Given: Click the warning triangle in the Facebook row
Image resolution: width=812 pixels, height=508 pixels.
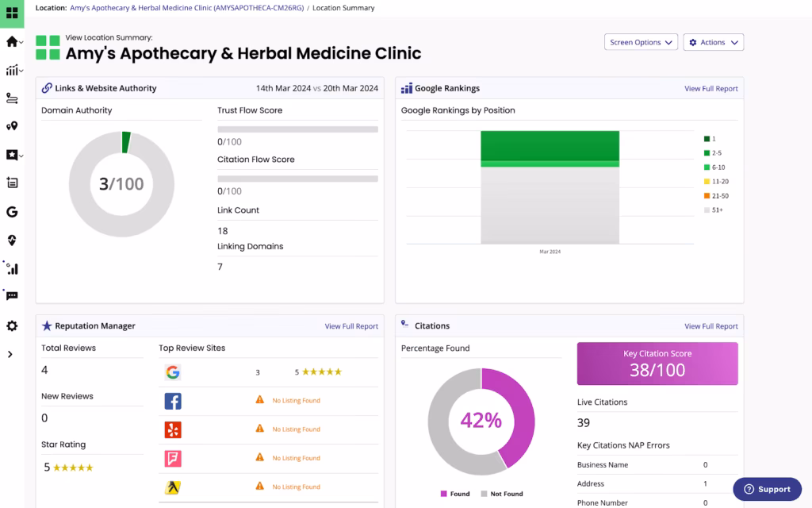Looking at the screenshot, I should coord(260,400).
